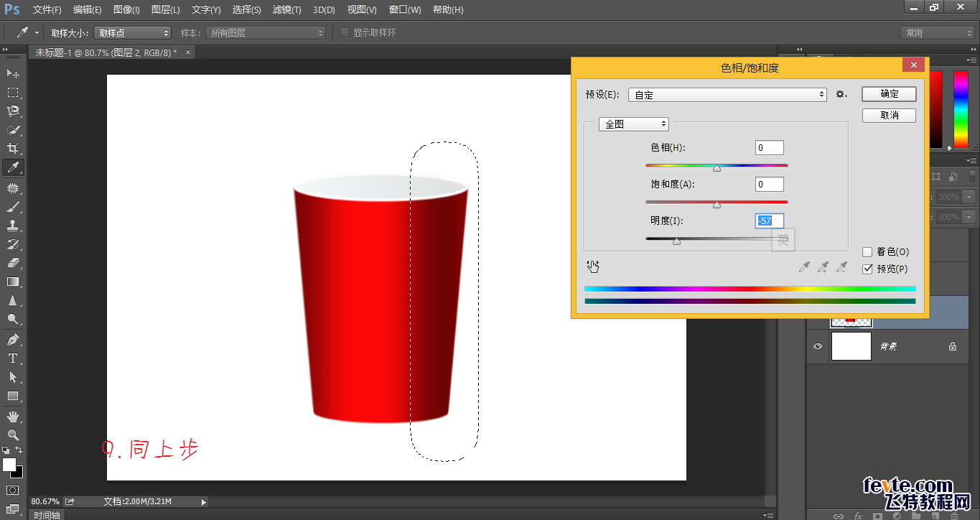Uncheck the 预览 (Preview) checkbox
Viewport: 980px width, 520px height.
[867, 269]
